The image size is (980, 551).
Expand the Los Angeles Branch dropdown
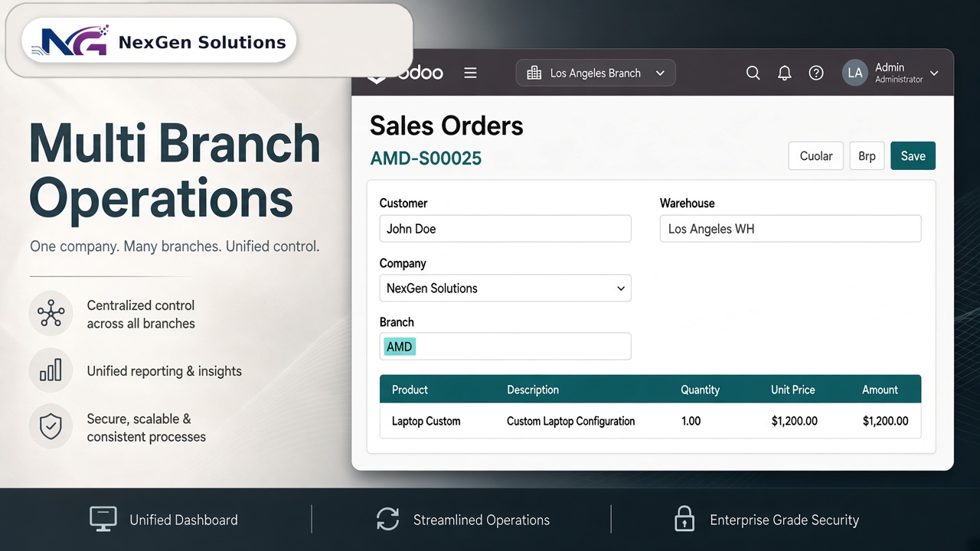[x=596, y=73]
